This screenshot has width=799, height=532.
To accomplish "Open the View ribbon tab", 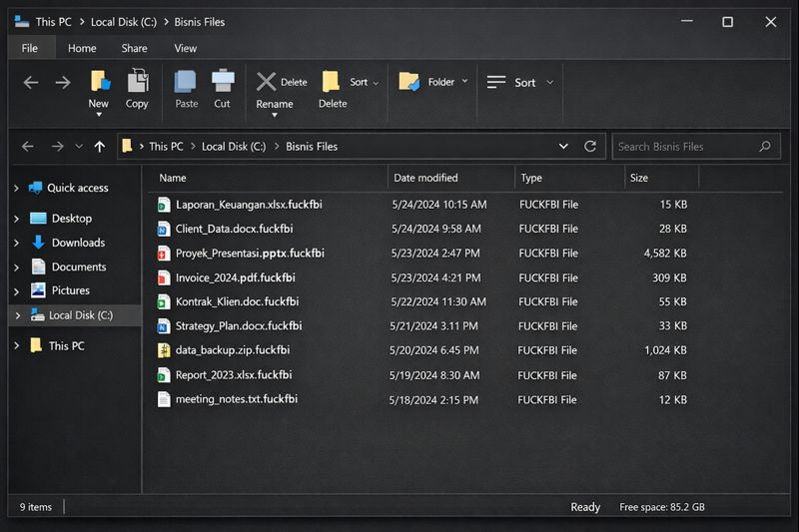I will coord(185,48).
